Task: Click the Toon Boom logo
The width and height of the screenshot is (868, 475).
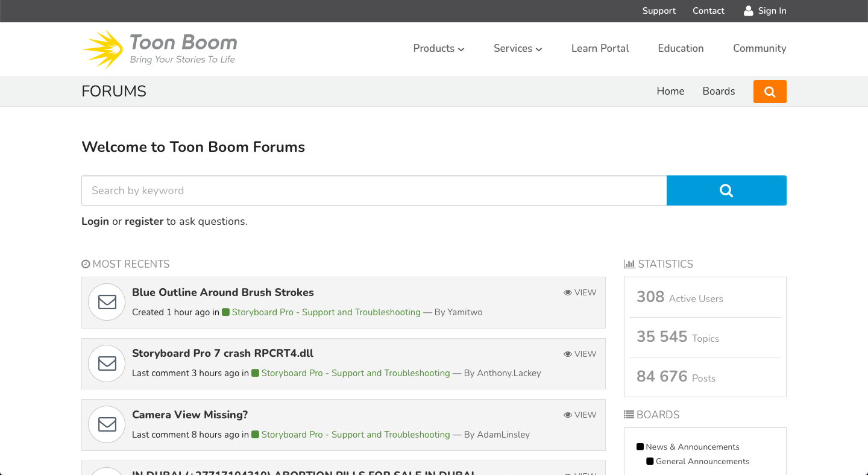Action: (160, 49)
